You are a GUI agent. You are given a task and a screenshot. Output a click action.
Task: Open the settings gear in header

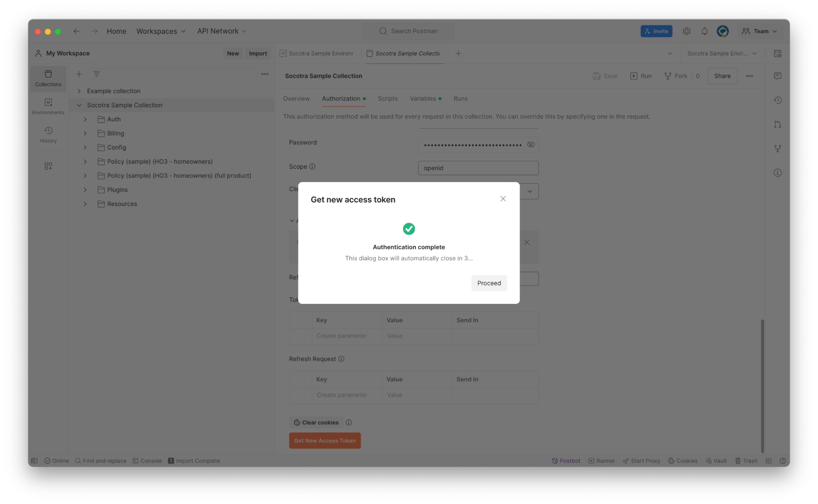click(x=686, y=31)
